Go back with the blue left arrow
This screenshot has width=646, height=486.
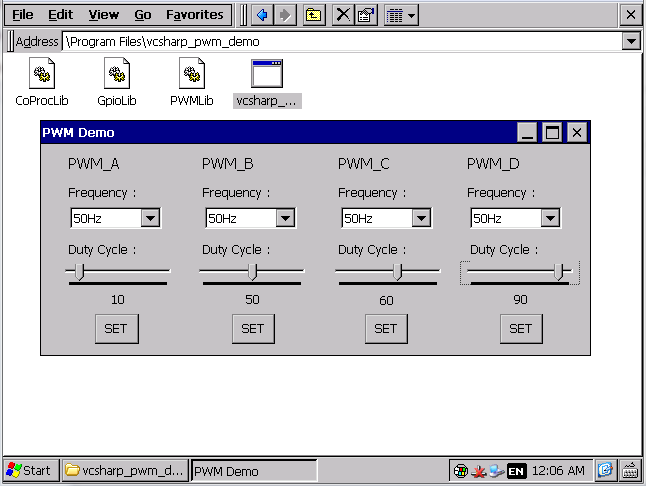[x=262, y=15]
